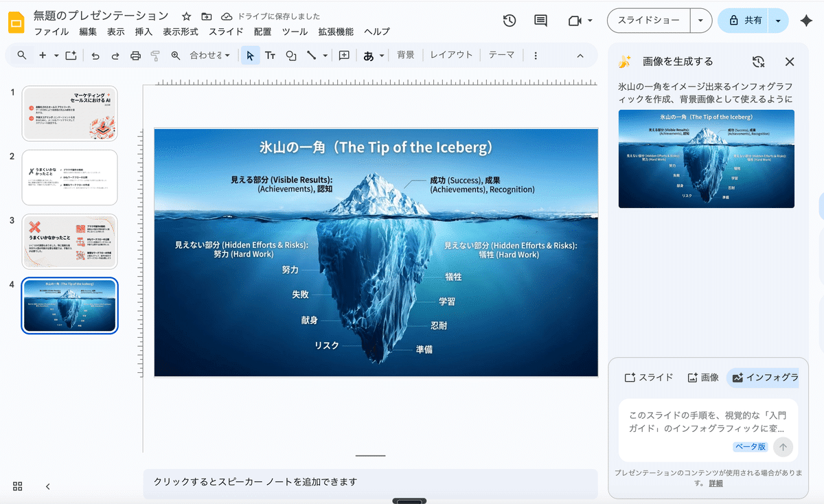Screen dimensions: 824x504
Task: Select the paint format roller icon
Action: pos(154,56)
